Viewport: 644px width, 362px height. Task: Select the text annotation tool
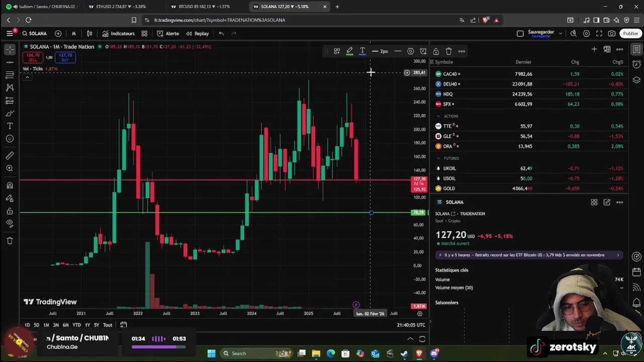(x=10, y=126)
